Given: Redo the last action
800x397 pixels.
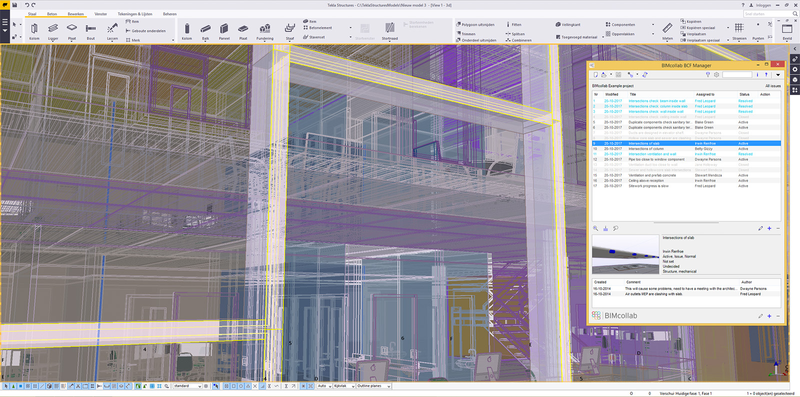Looking at the screenshot, I should point(33,5).
